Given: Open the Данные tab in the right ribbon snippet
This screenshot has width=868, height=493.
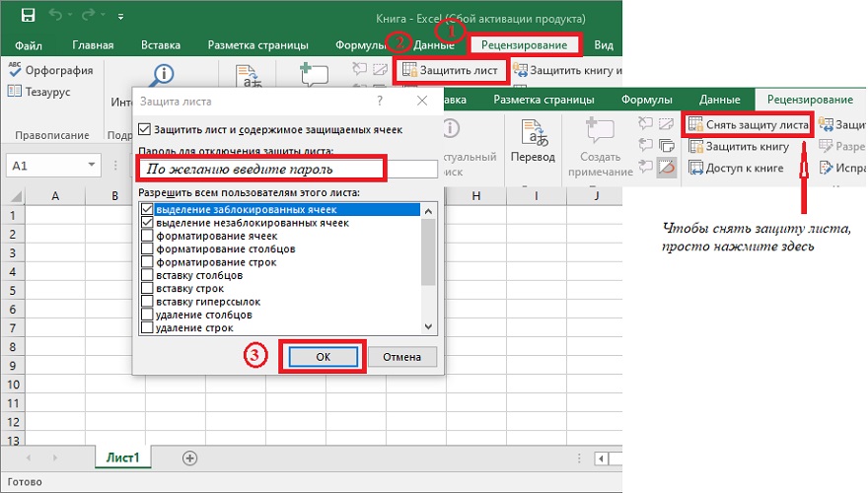Looking at the screenshot, I should (x=720, y=101).
